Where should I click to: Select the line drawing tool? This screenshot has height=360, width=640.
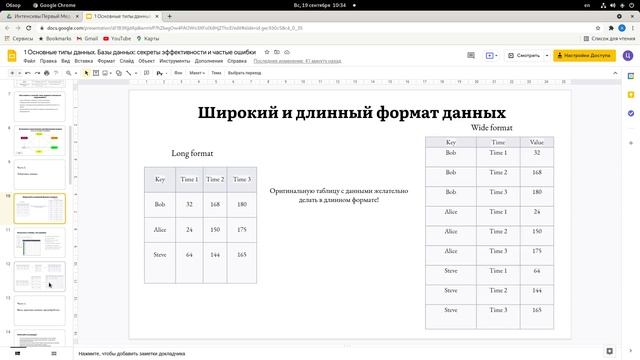[129, 73]
